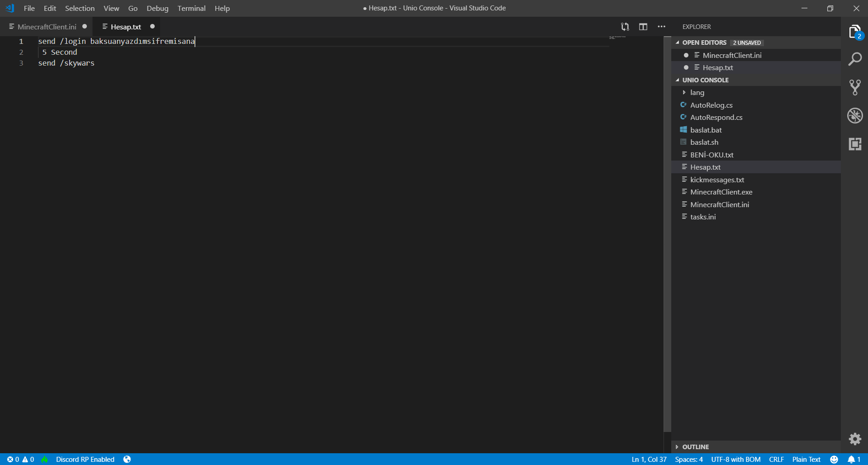
Task: Click Ln 1, Col 37 cursor position
Action: [x=649, y=459]
